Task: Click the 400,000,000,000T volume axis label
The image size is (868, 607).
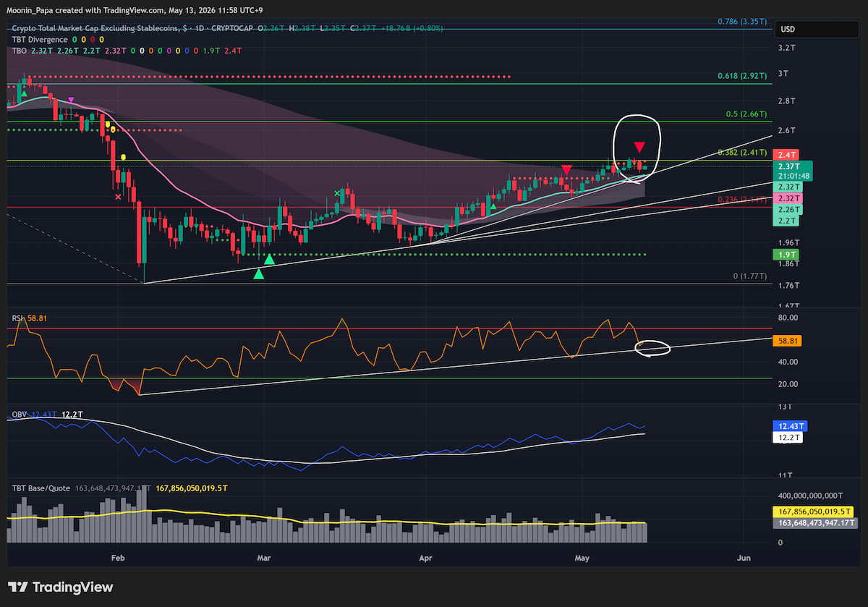Action: point(810,496)
